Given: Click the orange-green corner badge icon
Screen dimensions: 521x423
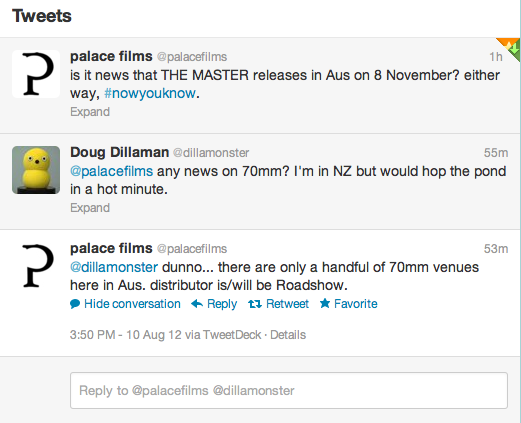Looking at the screenshot, I should tap(510, 48).
